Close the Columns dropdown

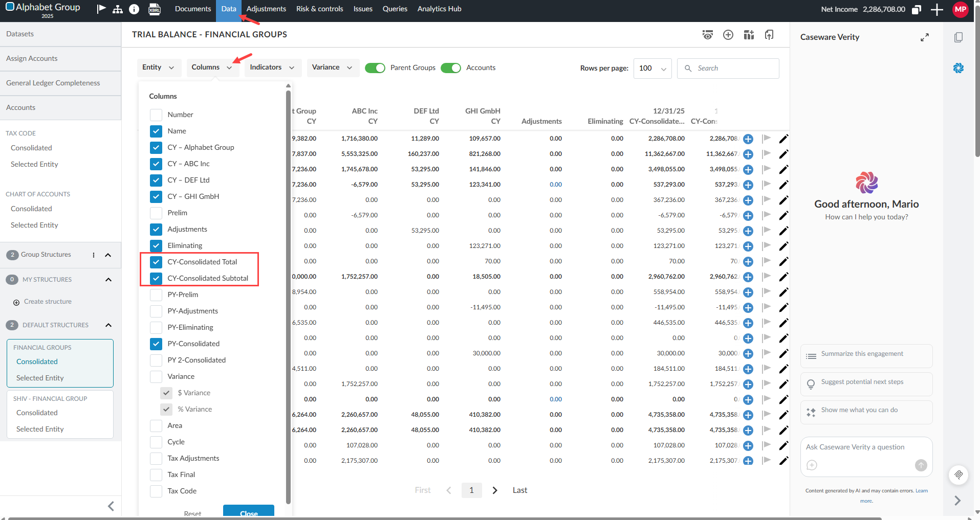point(212,67)
